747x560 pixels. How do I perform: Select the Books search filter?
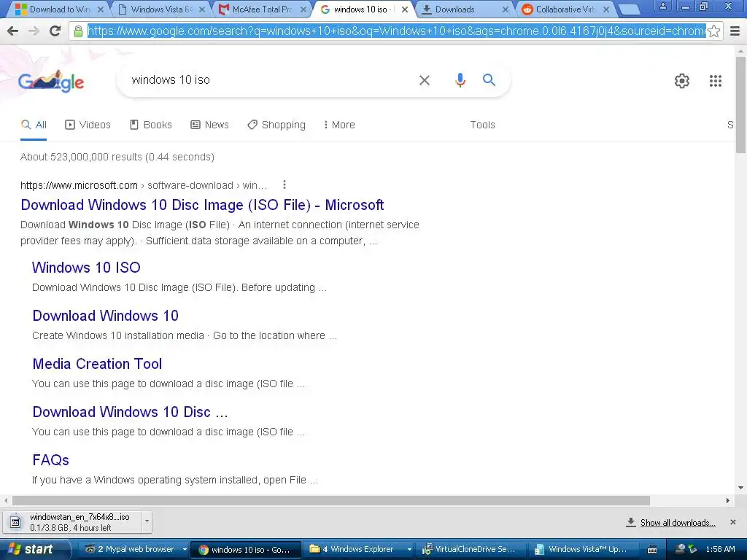[150, 125]
